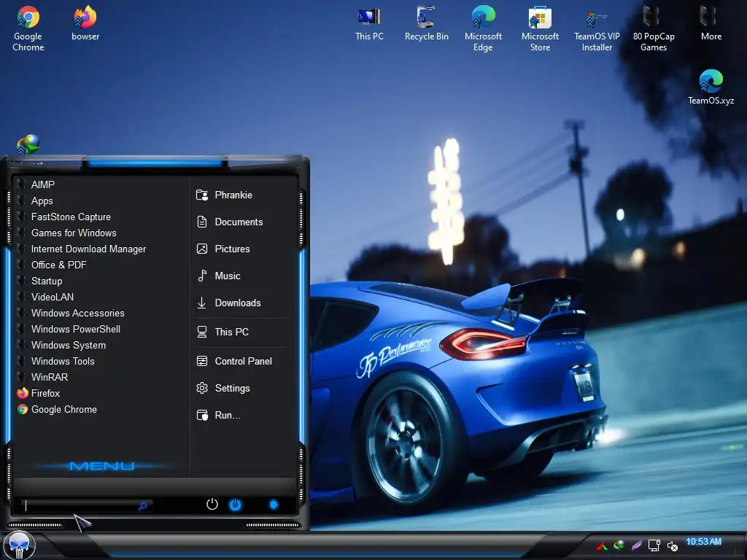Select TeamOS VIP Installer desktop icon

[597, 28]
